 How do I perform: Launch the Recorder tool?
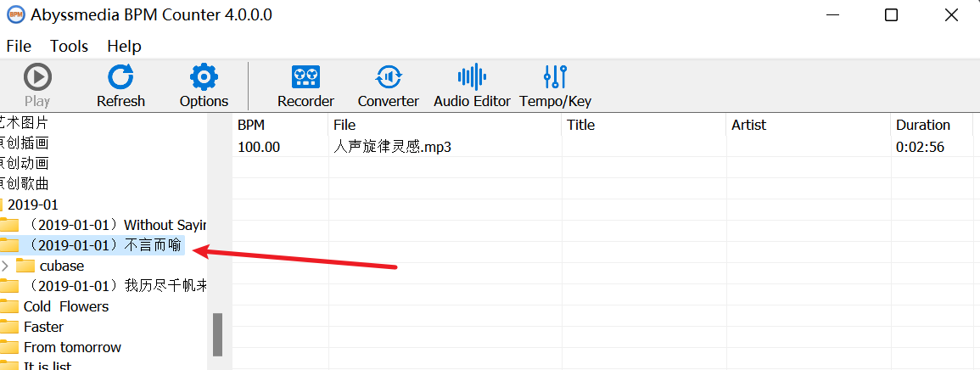(305, 86)
